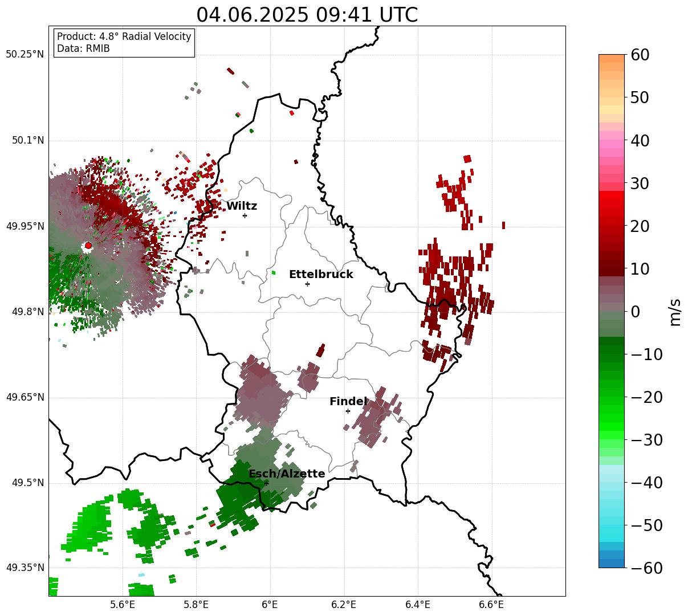Click the colorbar label −10
The image size is (688, 616).
[x=646, y=354]
